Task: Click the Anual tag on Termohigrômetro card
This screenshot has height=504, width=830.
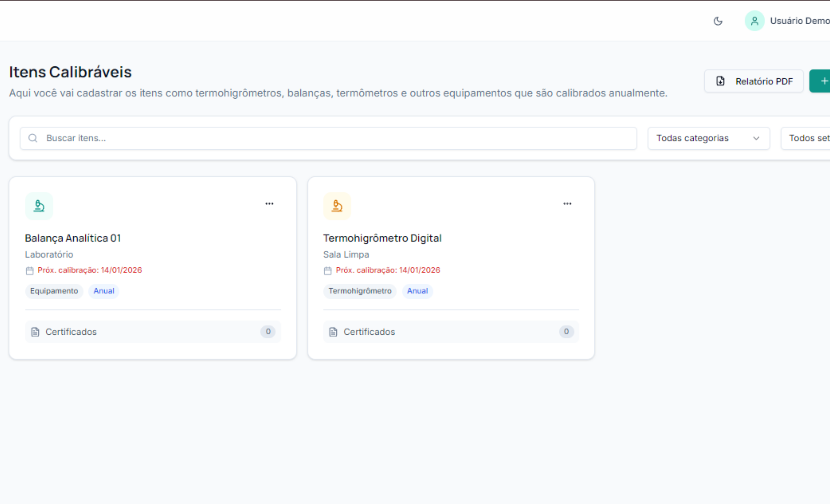Action: 417,291
